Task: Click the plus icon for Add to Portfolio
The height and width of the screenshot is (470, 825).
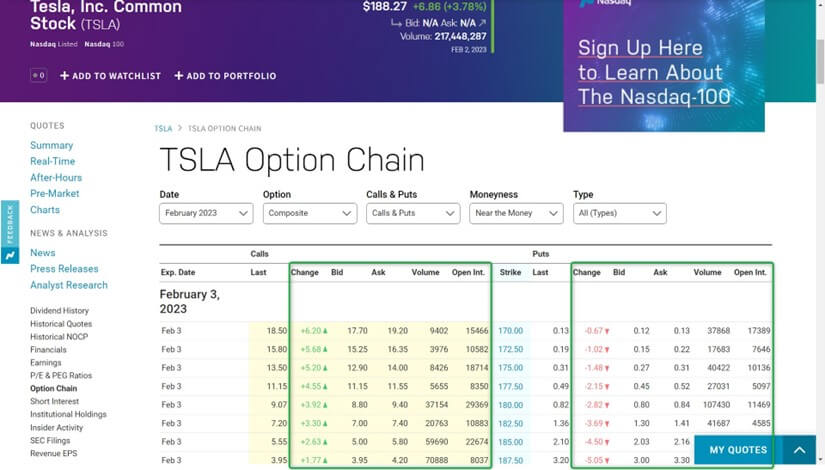Action: click(x=179, y=76)
